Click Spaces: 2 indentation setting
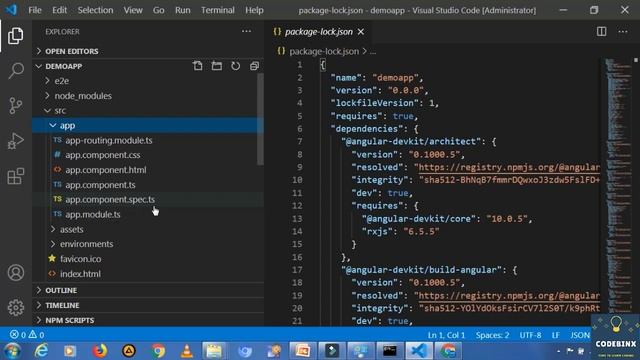 coord(492,335)
